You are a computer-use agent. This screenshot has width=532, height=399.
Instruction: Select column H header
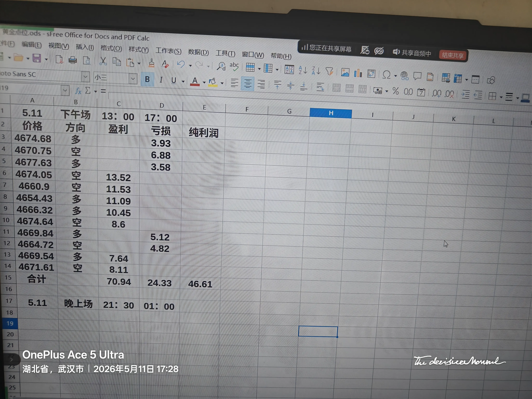point(331,113)
